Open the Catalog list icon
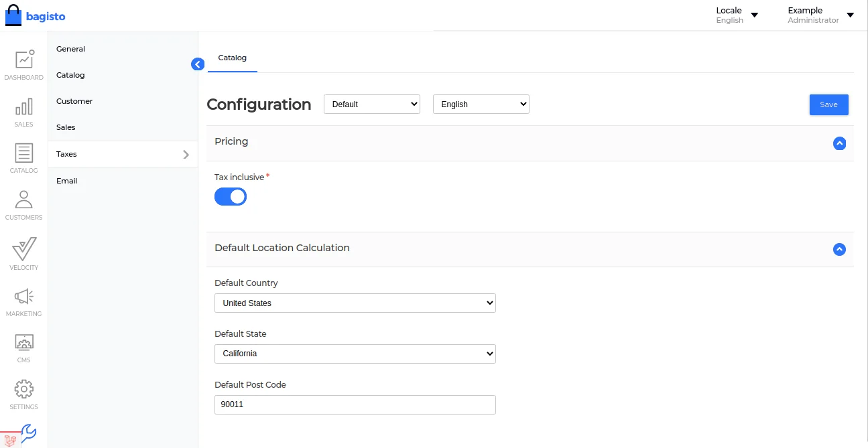The image size is (868, 448). point(24,153)
